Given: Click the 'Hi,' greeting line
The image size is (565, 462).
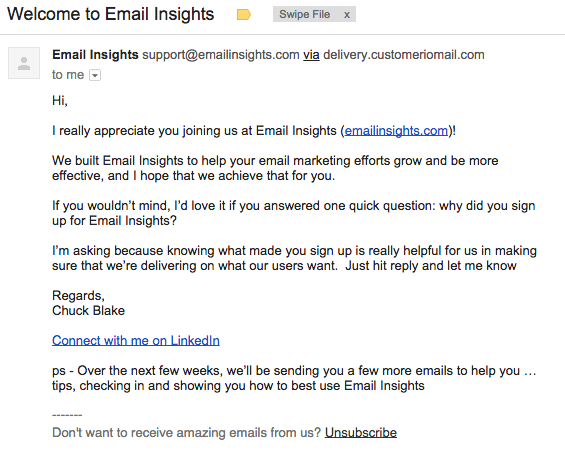Looking at the screenshot, I should coord(60,100).
